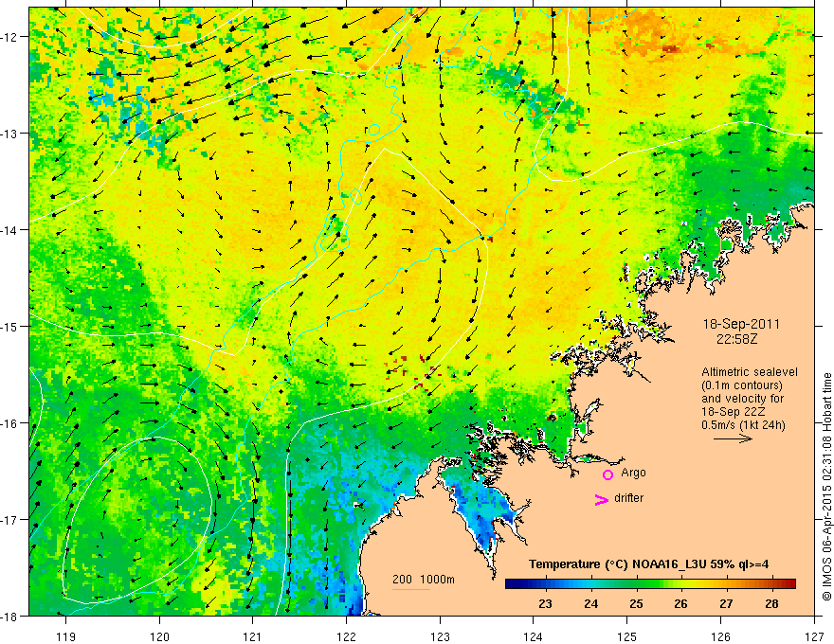Click the '18-Sep 22Z' caption line
The image size is (834, 644).
point(733,412)
